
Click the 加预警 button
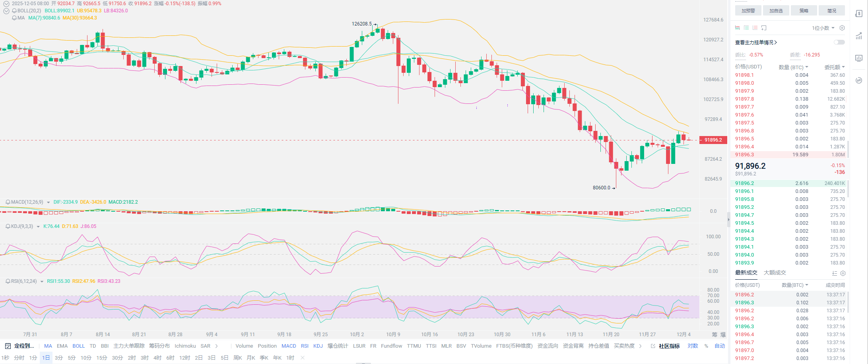748,11
